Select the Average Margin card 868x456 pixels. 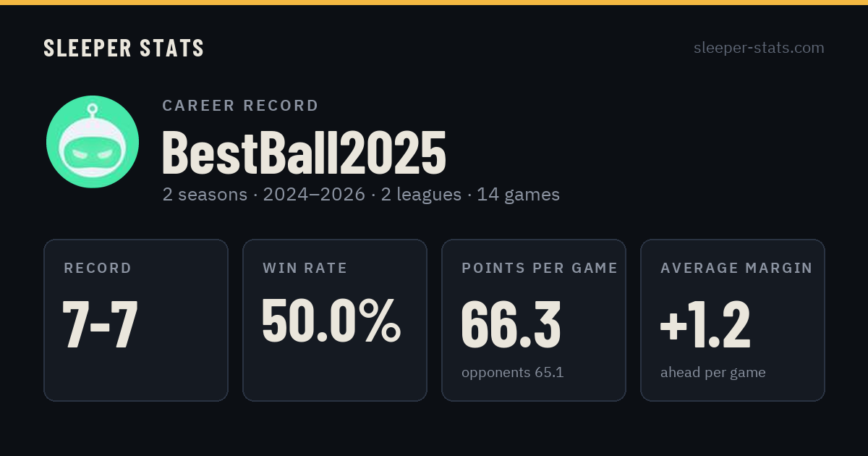733,320
